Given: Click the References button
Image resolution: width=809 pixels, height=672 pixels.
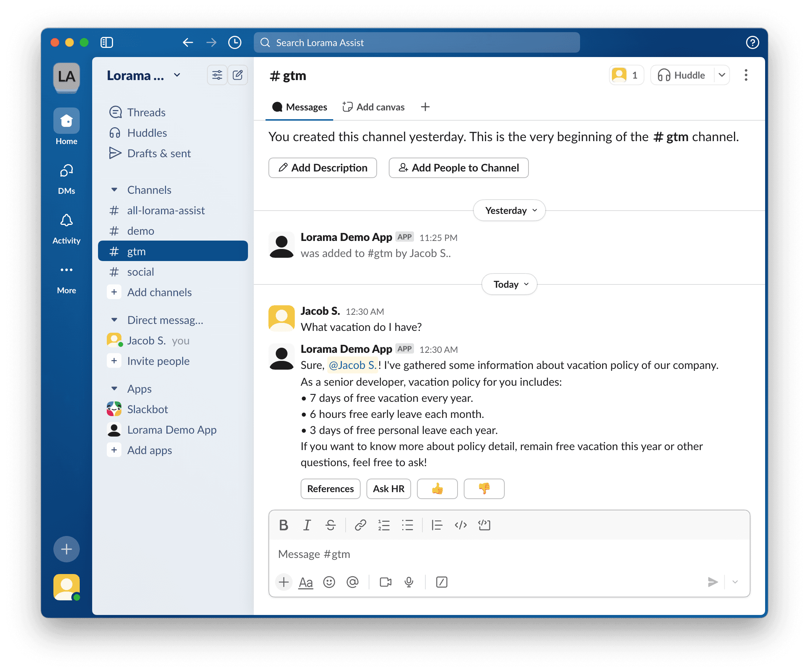Looking at the screenshot, I should pos(330,489).
